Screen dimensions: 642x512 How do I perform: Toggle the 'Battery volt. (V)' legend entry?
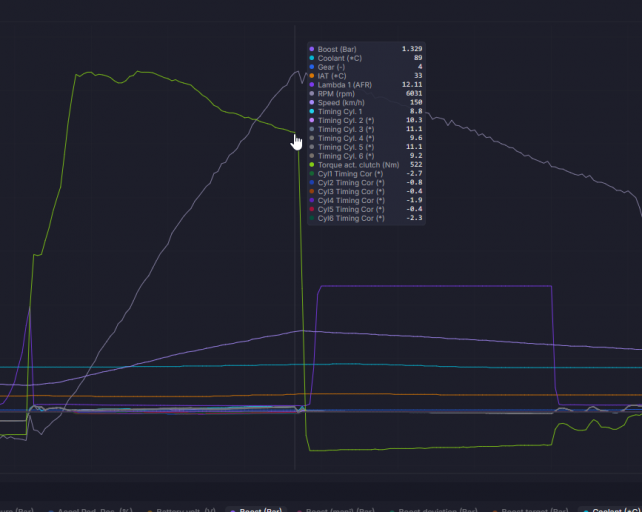point(181,510)
